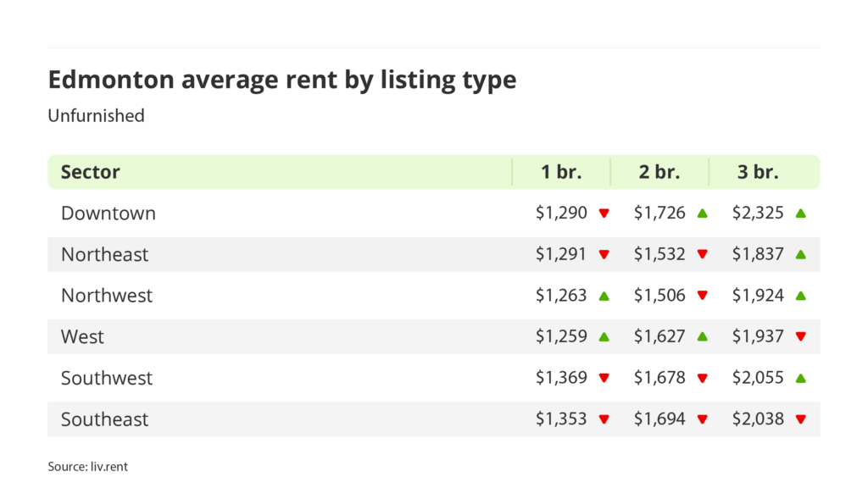Click the red down arrow beside West $1,937
The image size is (868, 499).
pos(801,337)
